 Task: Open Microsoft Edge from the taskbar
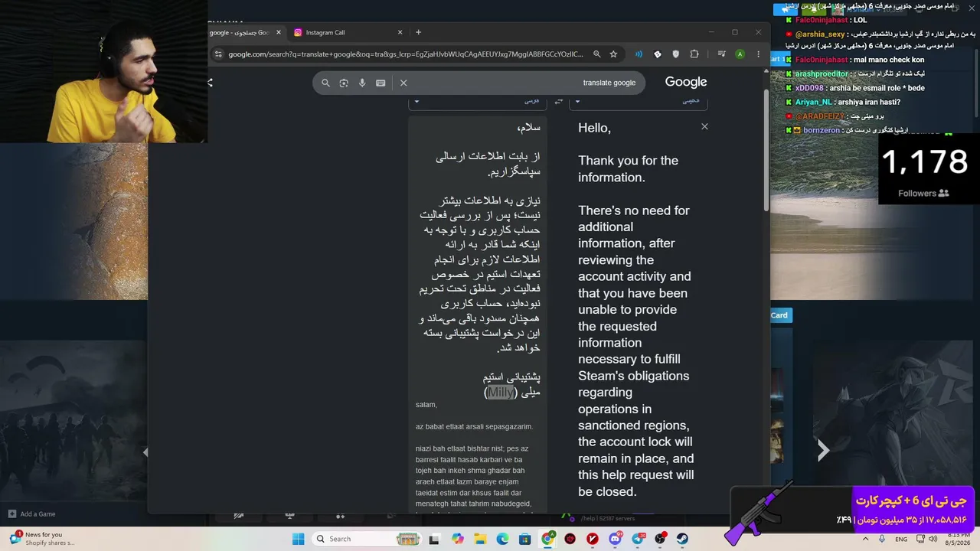point(502,539)
